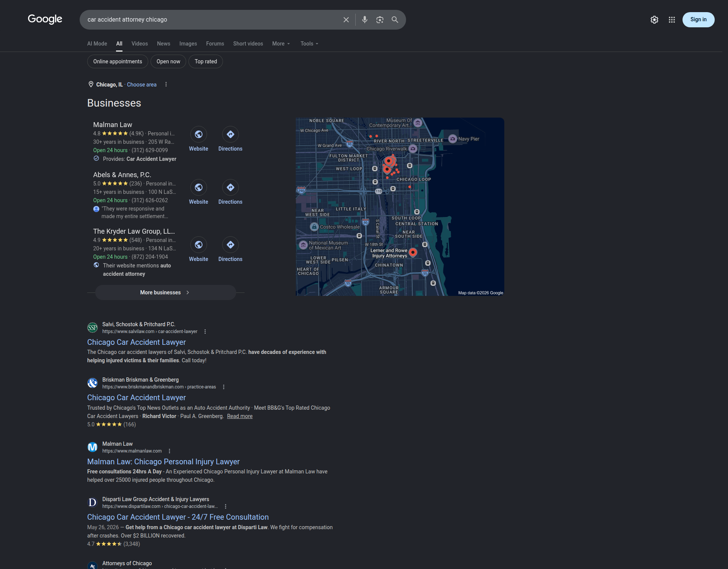Screen dimensions: 728x569
Task: Clear the search box with the X icon
Action: tap(346, 20)
